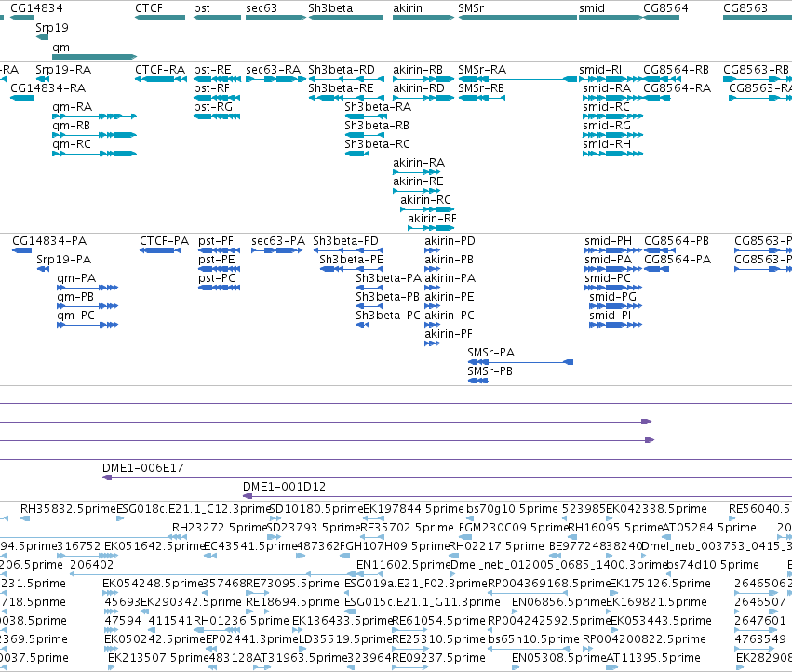Select the qm-RB transcript label
Image resolution: width=792 pixels, height=672 pixels.
point(72,126)
